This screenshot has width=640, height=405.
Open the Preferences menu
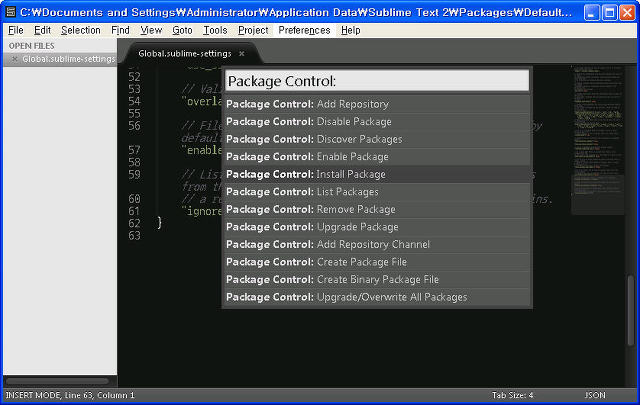(x=304, y=30)
